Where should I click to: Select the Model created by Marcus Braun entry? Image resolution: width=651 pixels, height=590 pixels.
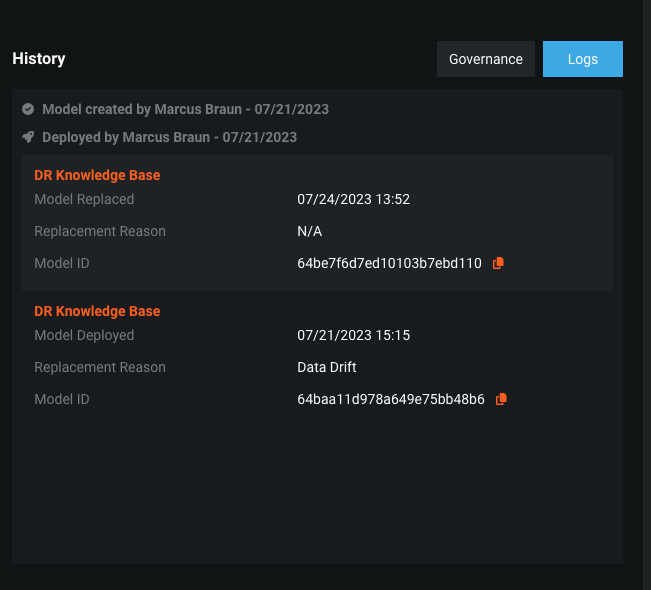(185, 109)
